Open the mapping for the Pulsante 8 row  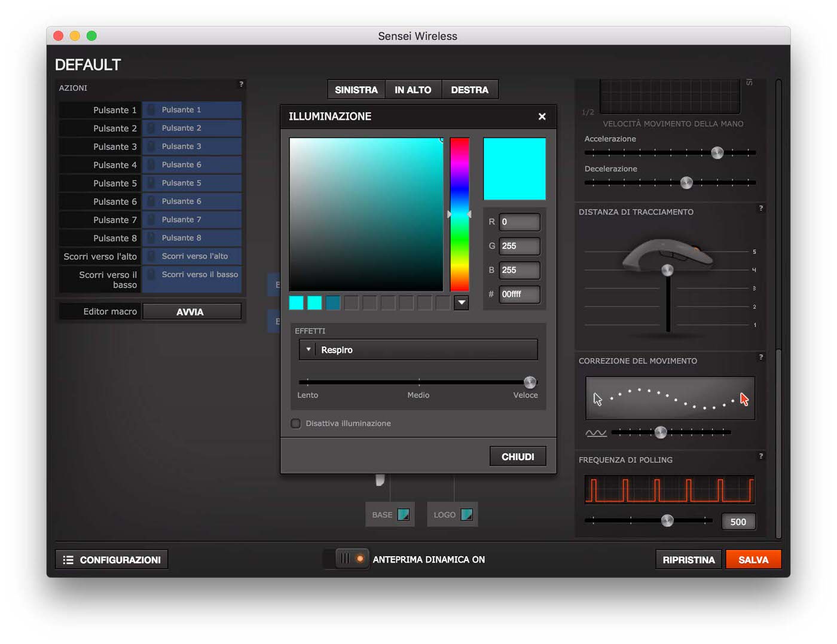tap(192, 238)
